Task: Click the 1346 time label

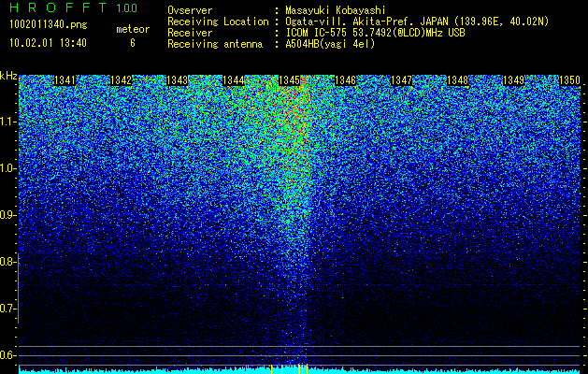Action: [345, 80]
